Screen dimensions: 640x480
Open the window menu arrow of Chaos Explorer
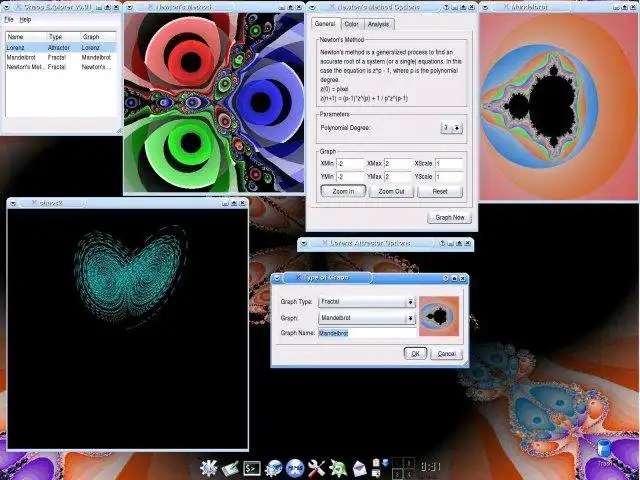(x=6, y=7)
